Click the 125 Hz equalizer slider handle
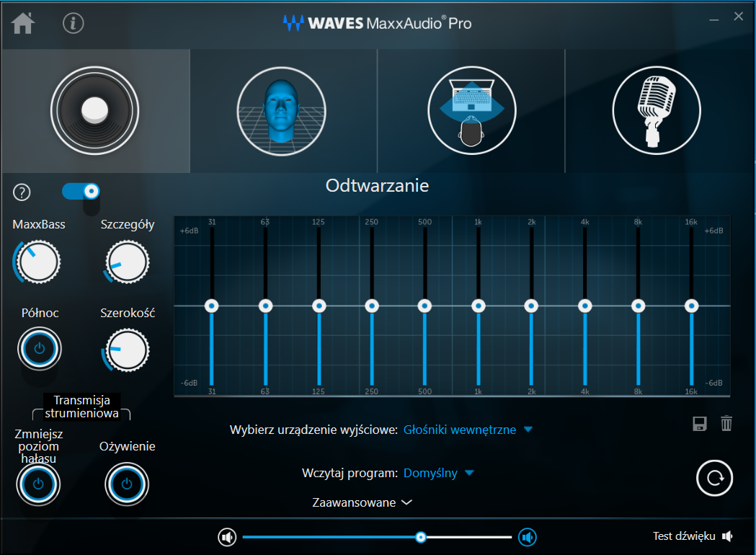The width and height of the screenshot is (756, 555). tap(319, 306)
